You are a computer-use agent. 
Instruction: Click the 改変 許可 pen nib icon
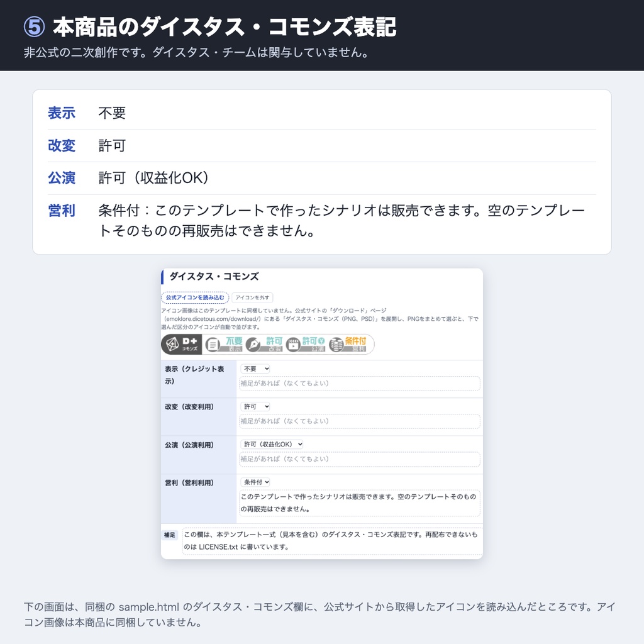[x=253, y=345]
